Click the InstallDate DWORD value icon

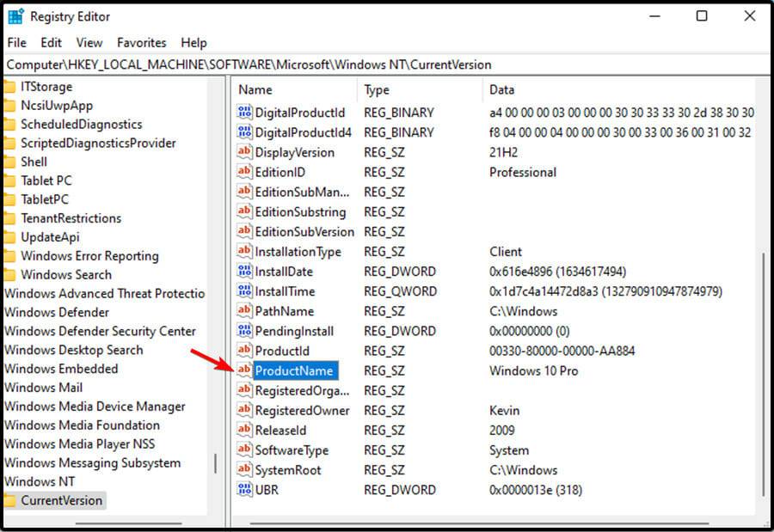tap(244, 271)
